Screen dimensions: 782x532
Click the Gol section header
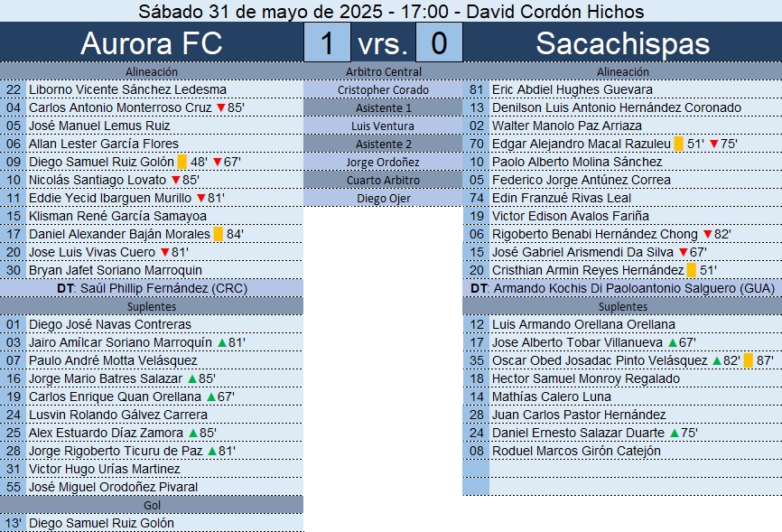[x=151, y=505]
